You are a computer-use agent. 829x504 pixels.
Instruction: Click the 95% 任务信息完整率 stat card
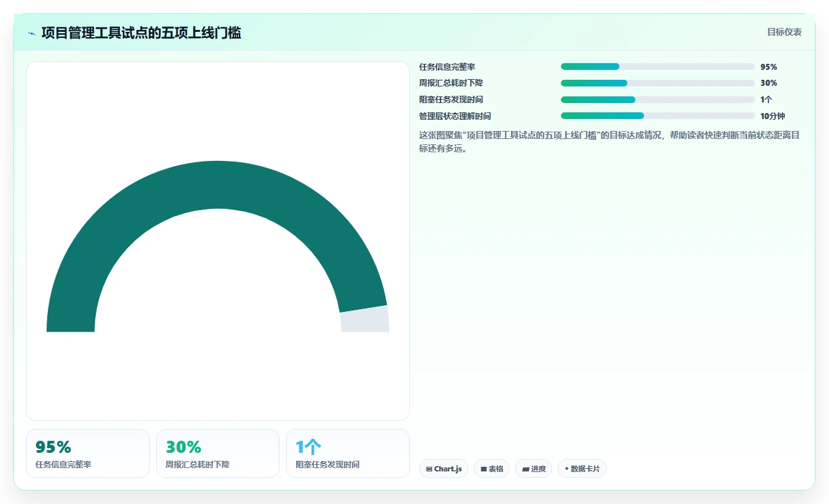pos(88,453)
